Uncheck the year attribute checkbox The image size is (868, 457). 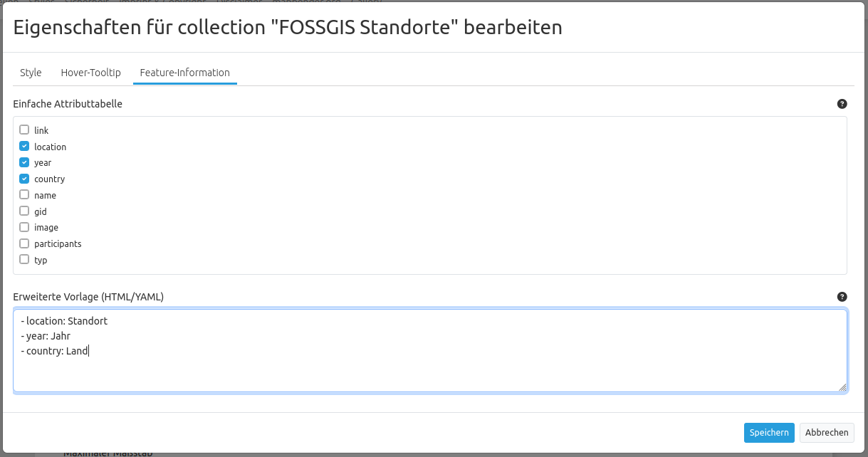tap(24, 162)
